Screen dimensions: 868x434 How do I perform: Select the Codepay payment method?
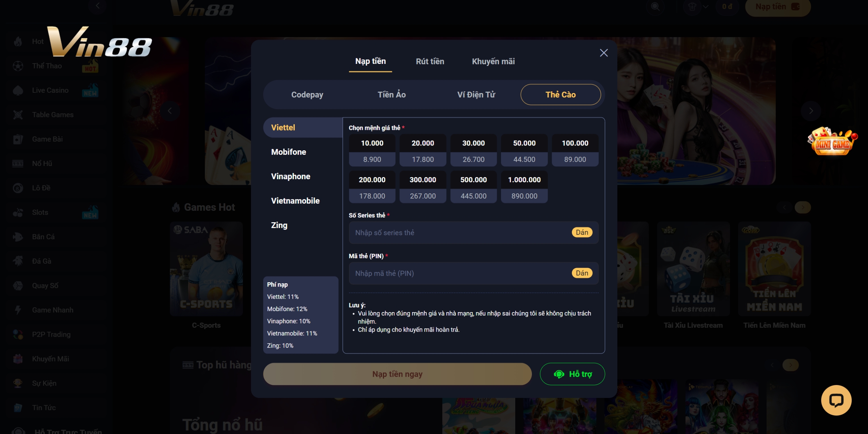pyautogui.click(x=307, y=95)
